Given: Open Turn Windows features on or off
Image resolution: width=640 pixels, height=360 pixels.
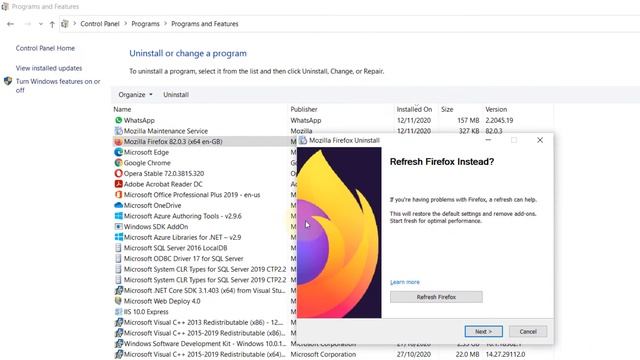Looking at the screenshot, I should coord(58,86).
